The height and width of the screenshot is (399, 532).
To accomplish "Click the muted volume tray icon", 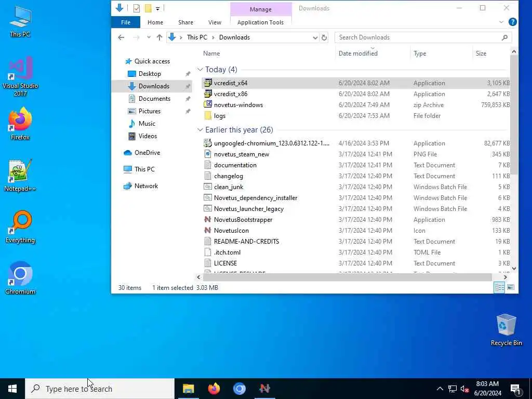I will point(465,389).
